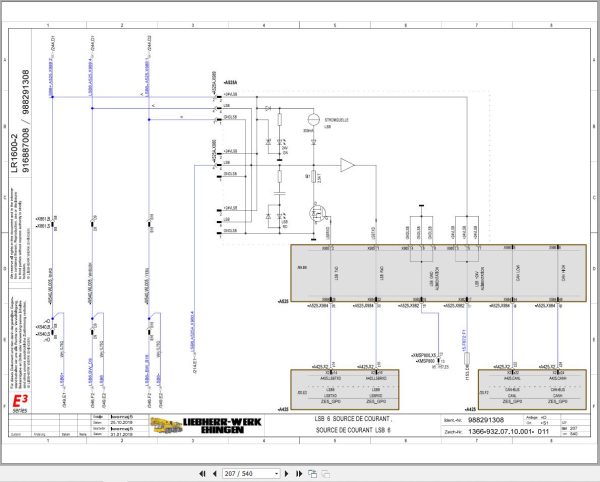Screen dimensions: 600x482
Task: Select the date 25.10.2018 in the title block
Action: (x=122, y=422)
